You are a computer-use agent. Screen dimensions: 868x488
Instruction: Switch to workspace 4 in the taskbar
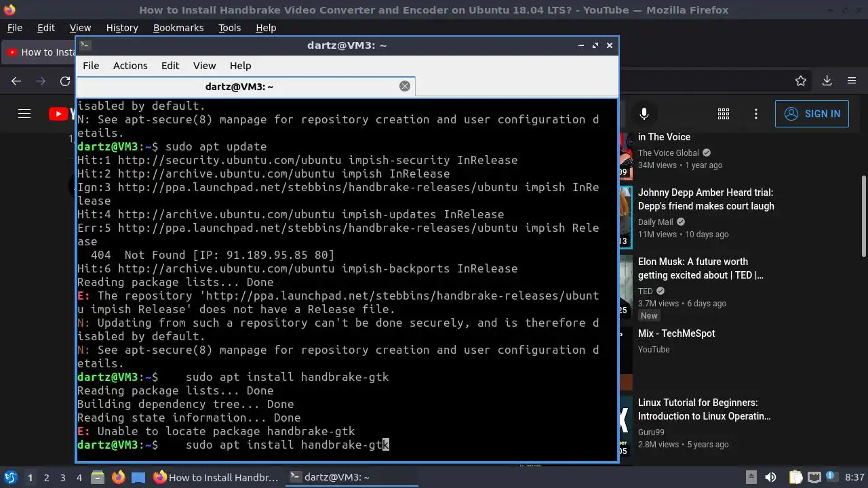[x=79, y=478]
